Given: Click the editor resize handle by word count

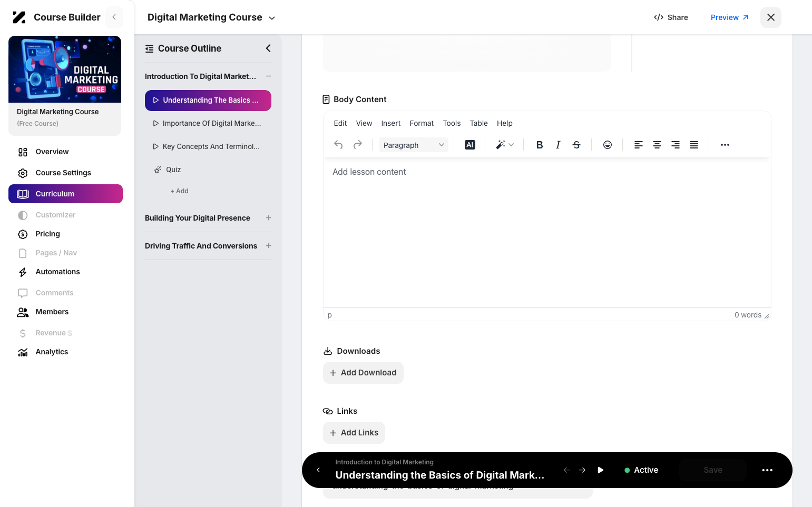Looking at the screenshot, I should [x=767, y=316].
